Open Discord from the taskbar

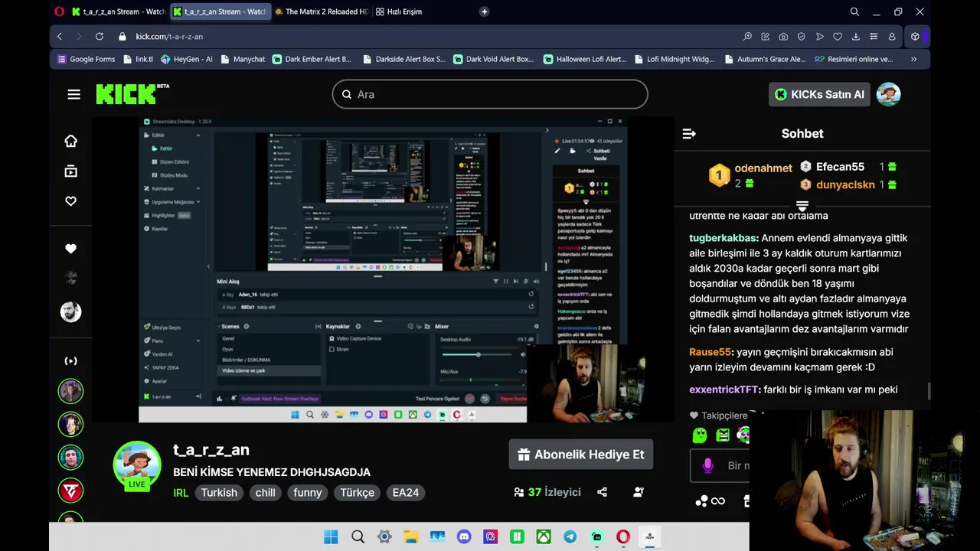pos(464,536)
